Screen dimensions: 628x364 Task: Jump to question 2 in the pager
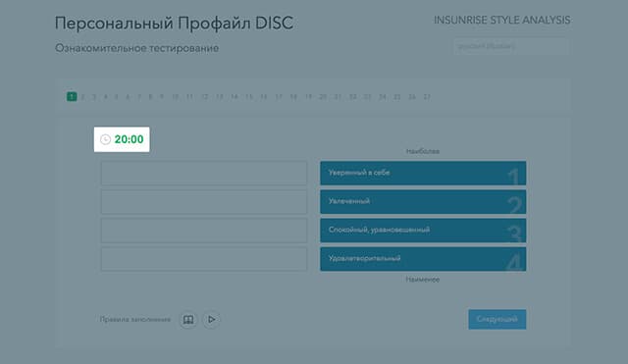point(82,97)
